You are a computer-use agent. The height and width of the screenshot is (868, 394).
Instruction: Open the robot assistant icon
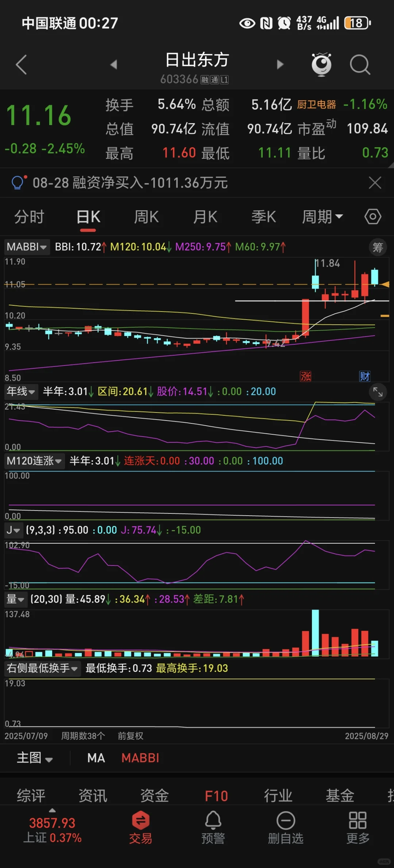click(x=321, y=64)
